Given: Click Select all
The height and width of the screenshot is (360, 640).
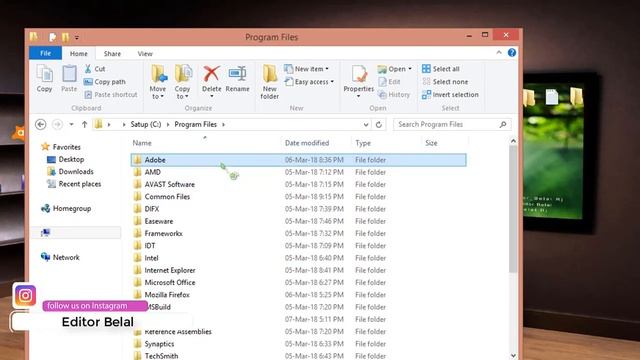Looking at the screenshot, I should tap(440, 69).
